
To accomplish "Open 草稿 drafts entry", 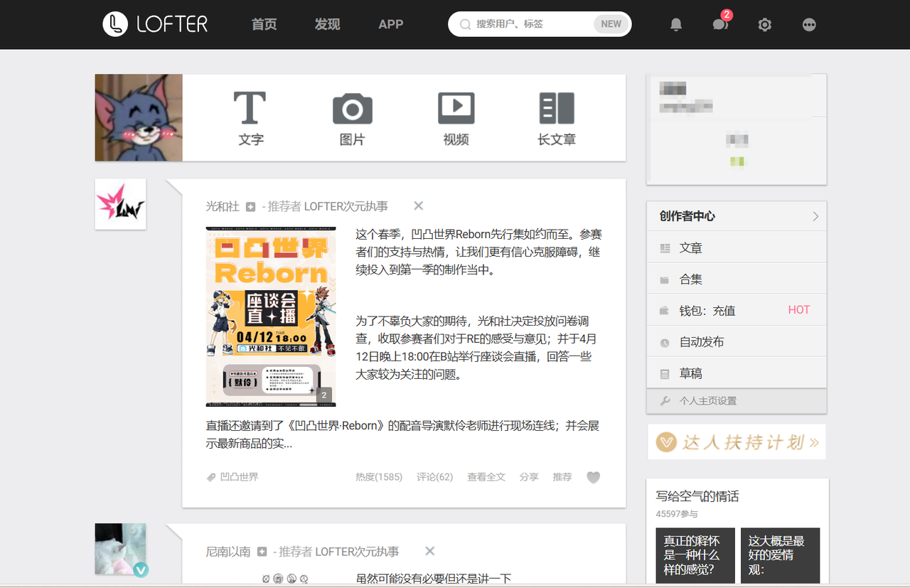I will [x=737, y=373].
